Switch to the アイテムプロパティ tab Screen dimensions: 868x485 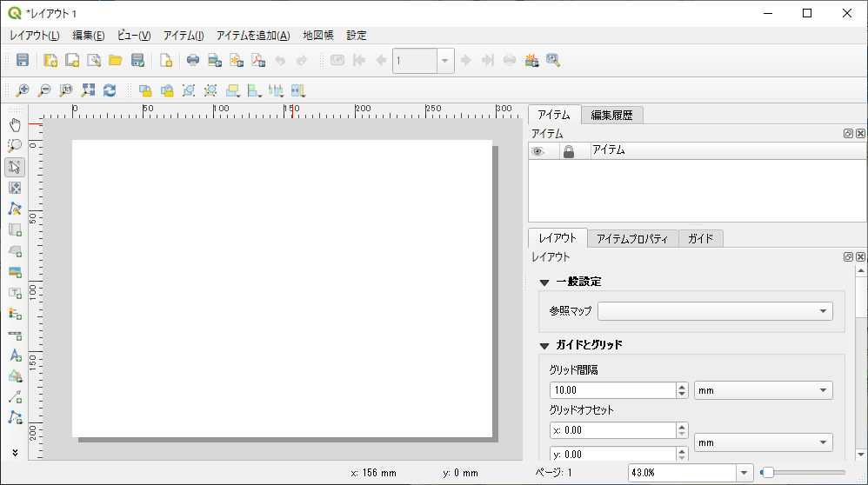click(x=632, y=238)
